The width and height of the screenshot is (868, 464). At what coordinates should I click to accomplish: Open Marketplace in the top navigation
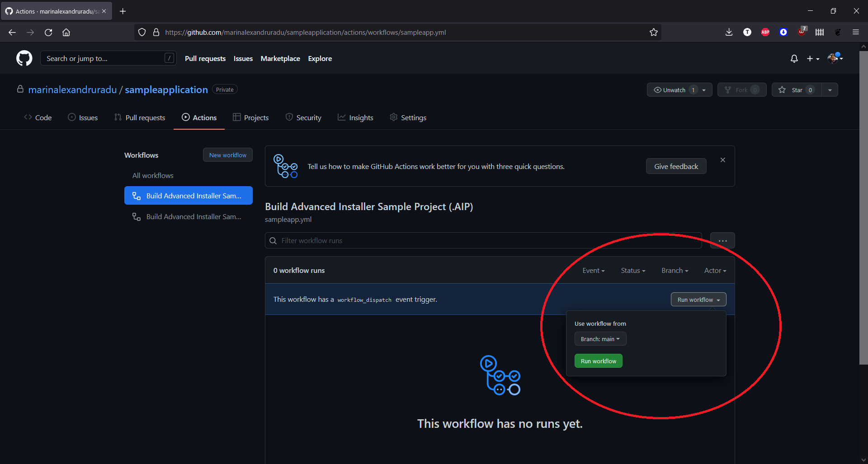tap(280, 59)
